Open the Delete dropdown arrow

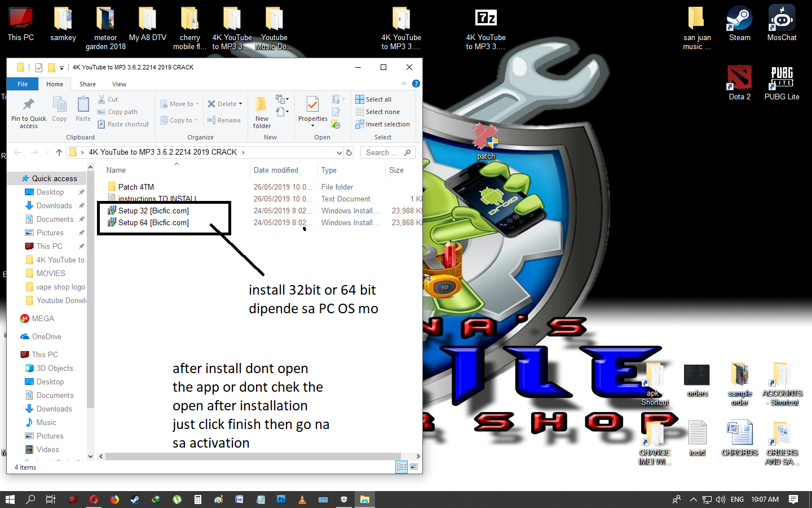click(240, 104)
